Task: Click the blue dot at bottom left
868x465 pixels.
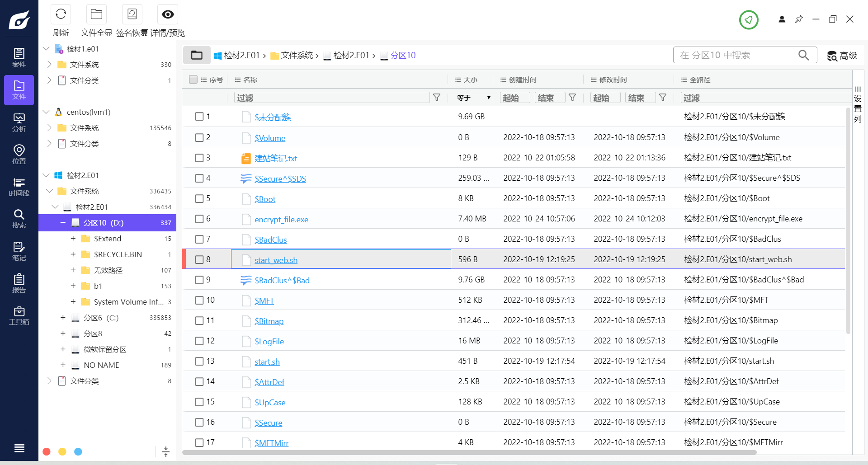Action: click(78, 451)
